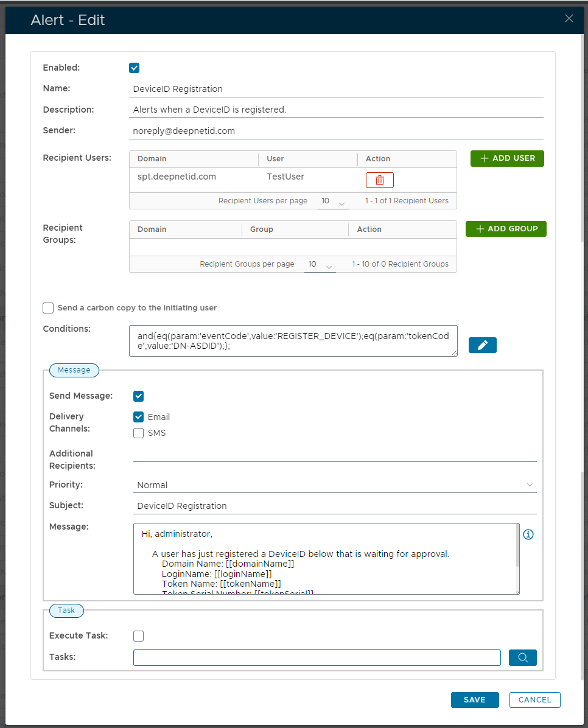Delete TestUser from recipient users

(x=379, y=180)
